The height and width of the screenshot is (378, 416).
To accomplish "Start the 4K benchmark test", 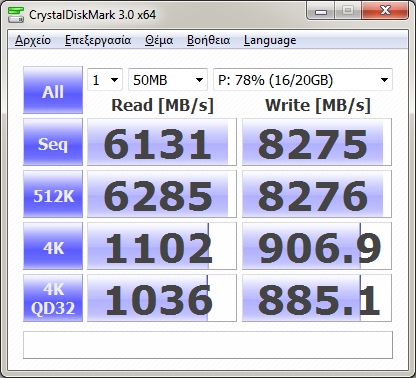I will (53, 246).
